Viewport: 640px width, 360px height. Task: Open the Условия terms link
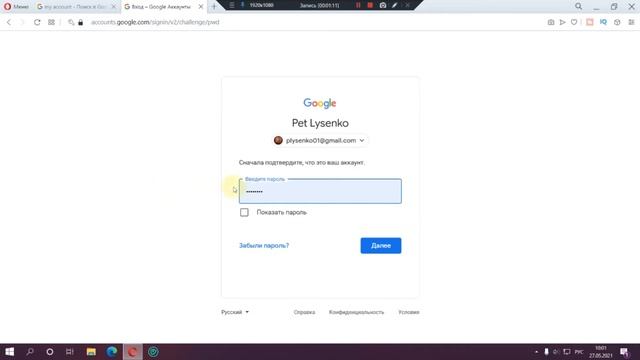(x=409, y=312)
